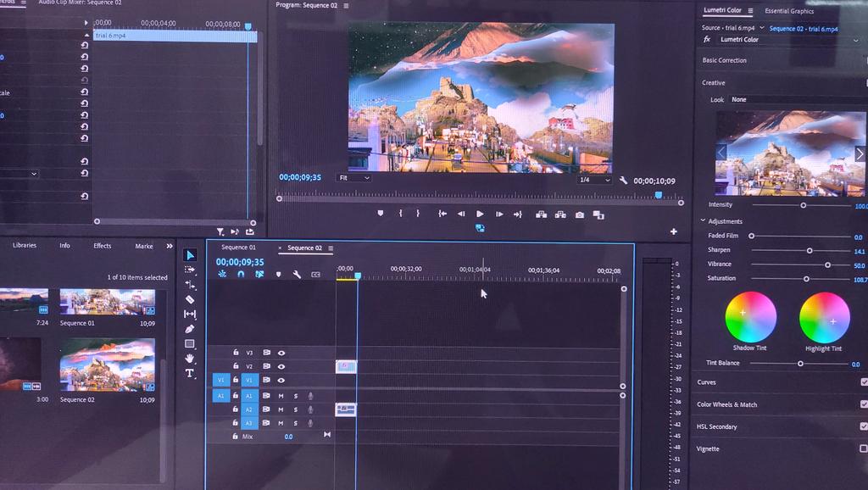Add marker in Program monitor
Screen dimensions: 868x490
point(381,213)
